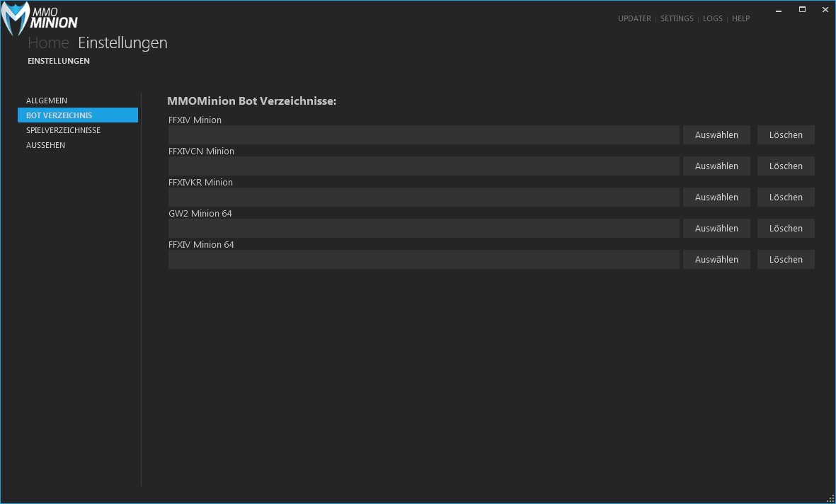Maximize the MMOMinion window
Image resolution: width=836 pixels, height=504 pixels.
pos(802,9)
